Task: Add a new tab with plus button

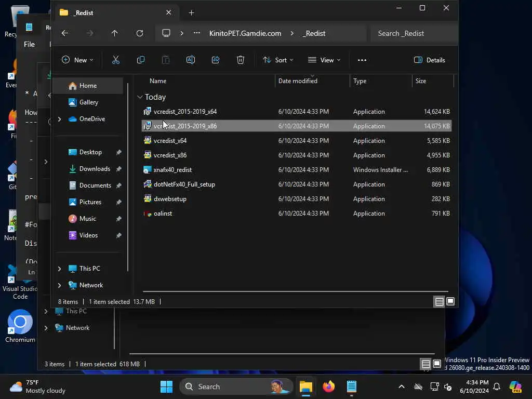Action: click(x=191, y=13)
